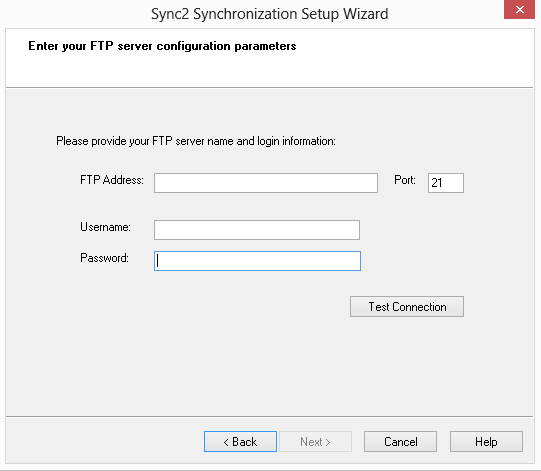This screenshot has width=541, height=471.
Task: Click inside the FTP Address text field
Action: pyautogui.click(x=266, y=183)
